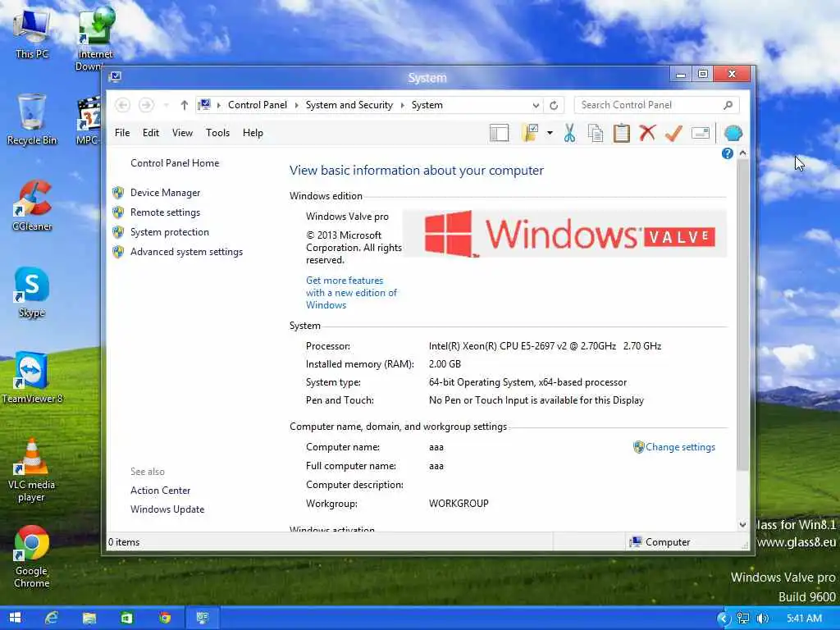The image size is (840, 630).
Task: Click the network tray icon
Action: pos(743,619)
